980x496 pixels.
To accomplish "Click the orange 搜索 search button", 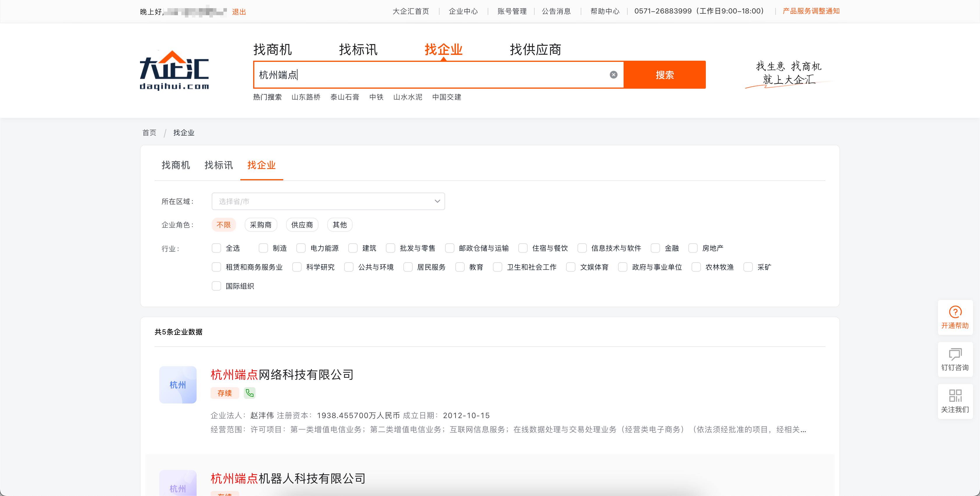I will [x=665, y=75].
